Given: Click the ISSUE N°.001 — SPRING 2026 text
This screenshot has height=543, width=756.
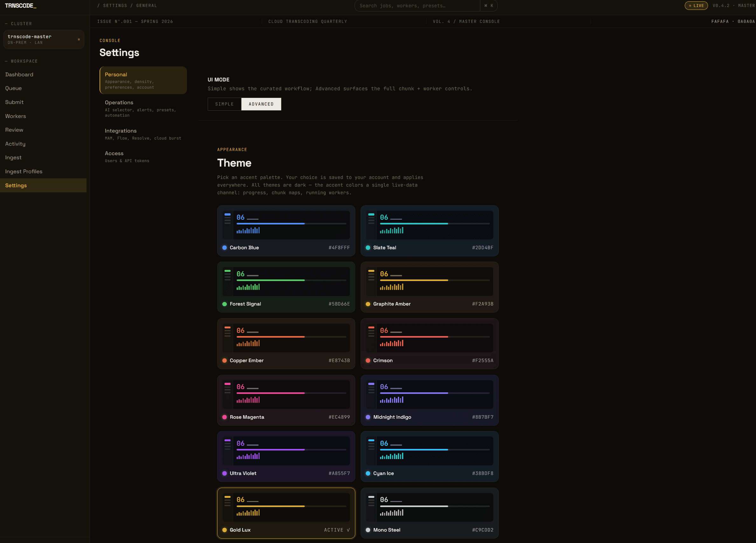Looking at the screenshot, I should (135, 21).
